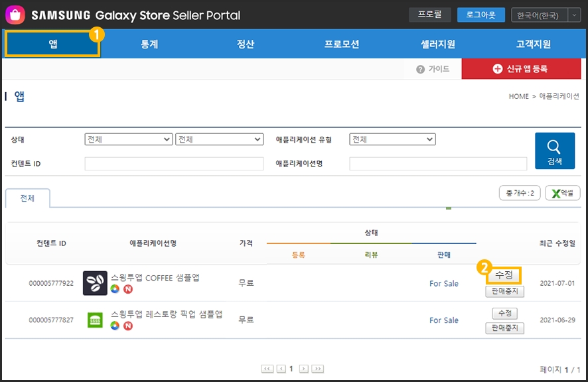Click the 컨텐트 ID input field

(x=174, y=164)
